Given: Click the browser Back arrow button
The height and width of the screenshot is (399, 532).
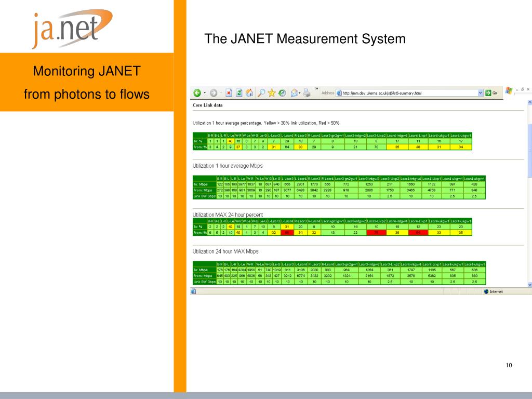Looking at the screenshot, I should (x=197, y=93).
